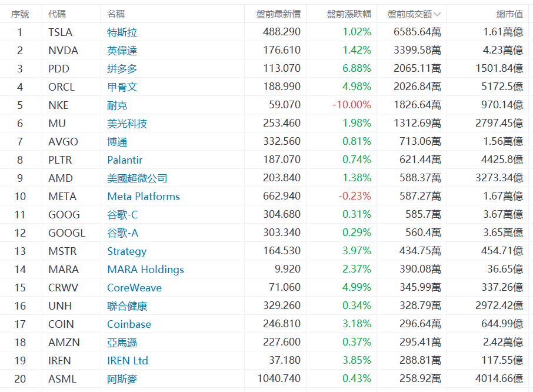Select the 美國超微公司 link
Viewport: 533px width, 392px height.
click(137, 178)
